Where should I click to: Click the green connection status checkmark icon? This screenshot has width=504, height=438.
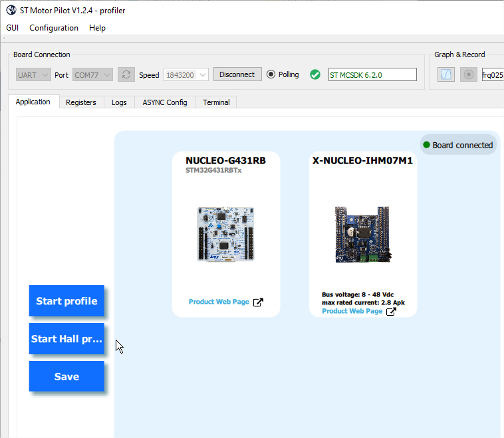click(315, 74)
